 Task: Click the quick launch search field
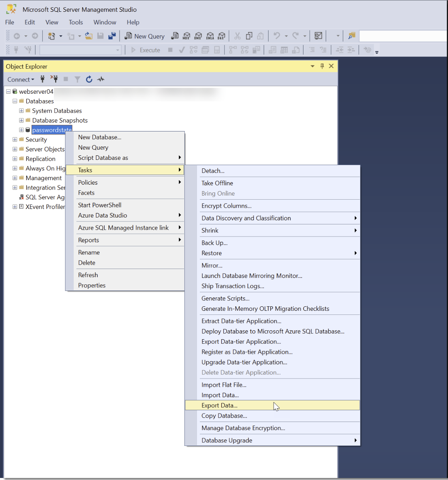click(403, 36)
